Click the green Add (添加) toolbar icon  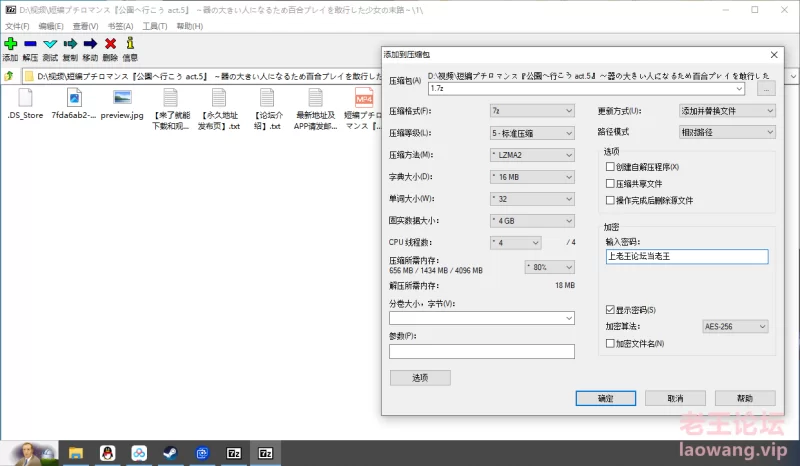(10, 44)
